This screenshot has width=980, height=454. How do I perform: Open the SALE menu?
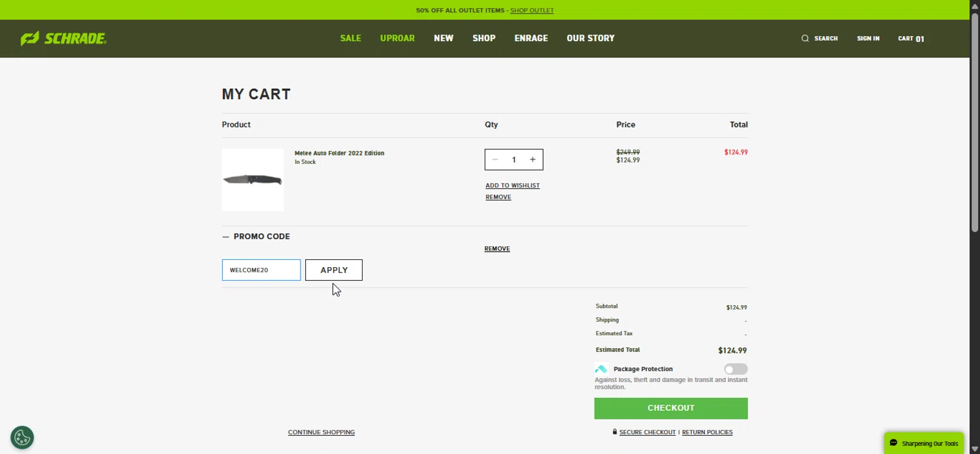coord(351,38)
